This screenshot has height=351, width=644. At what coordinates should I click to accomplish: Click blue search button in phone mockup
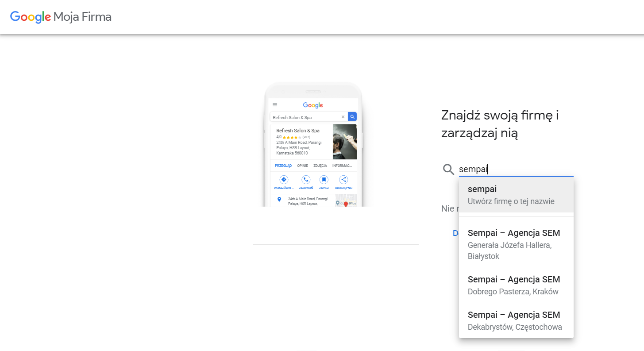click(x=352, y=117)
